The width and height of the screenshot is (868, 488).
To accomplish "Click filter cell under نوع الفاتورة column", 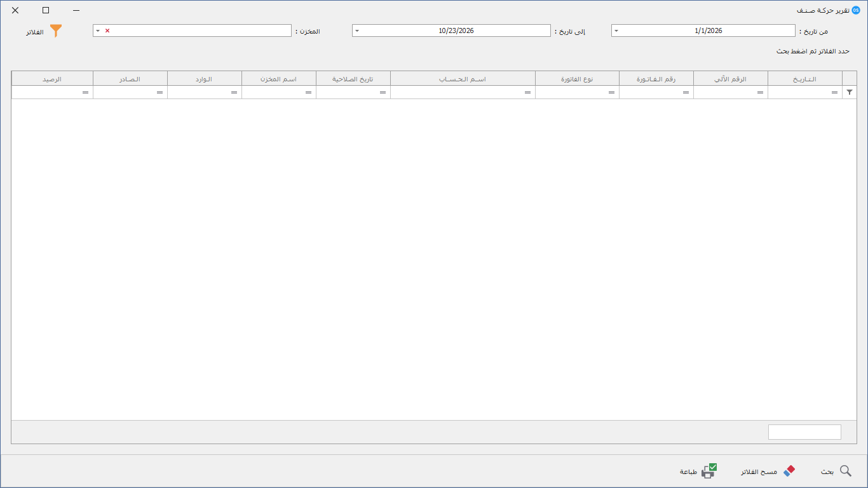I will click(x=577, y=92).
